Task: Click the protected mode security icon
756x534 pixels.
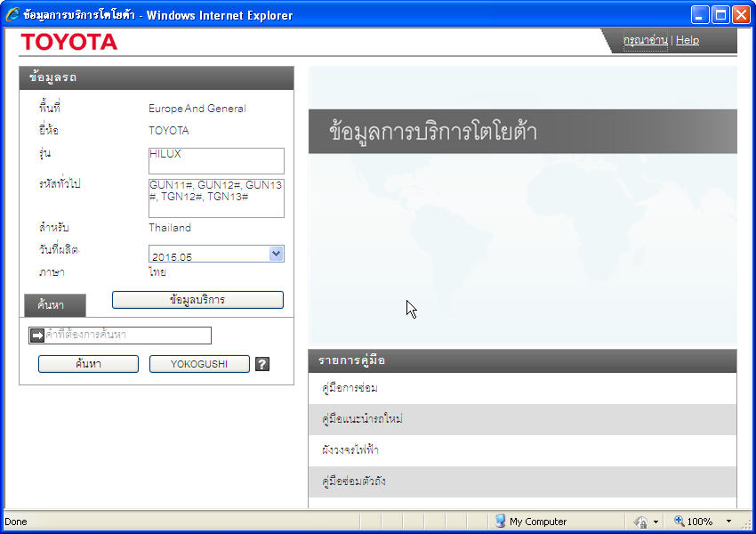Action: [x=640, y=522]
